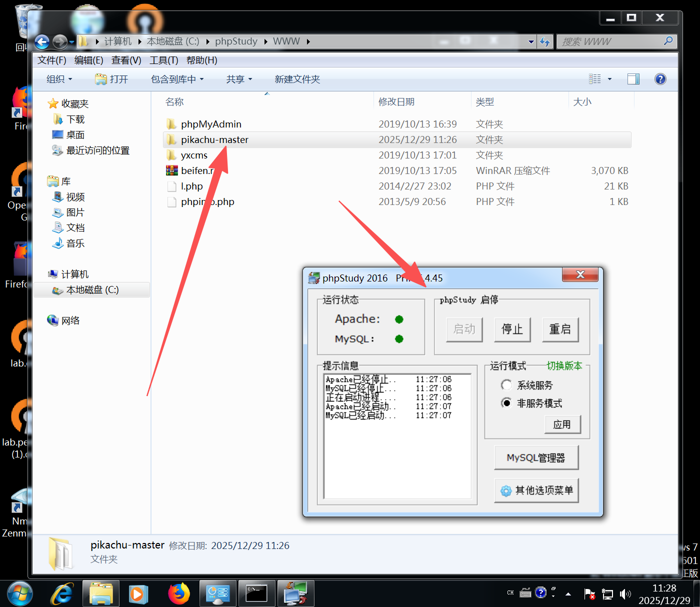This screenshot has height=607, width=700.
Task: Expand the arrow after WWW in address bar
Action: tap(308, 41)
